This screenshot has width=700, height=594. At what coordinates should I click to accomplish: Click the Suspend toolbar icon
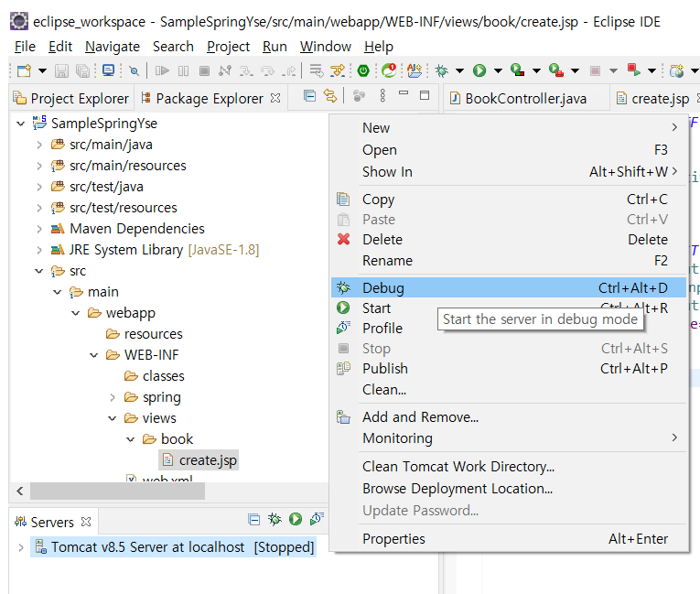(x=184, y=70)
